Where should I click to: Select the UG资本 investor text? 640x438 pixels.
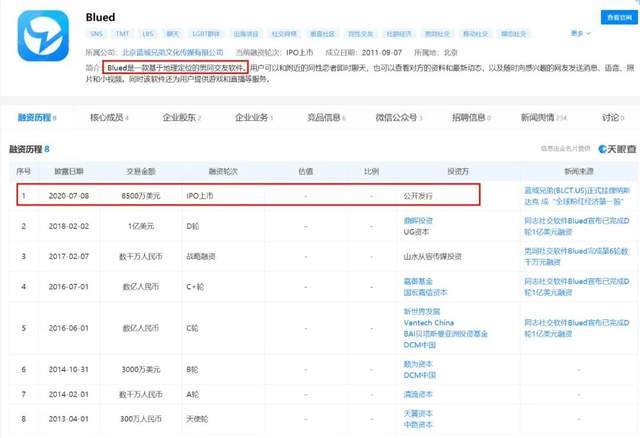coord(416,231)
